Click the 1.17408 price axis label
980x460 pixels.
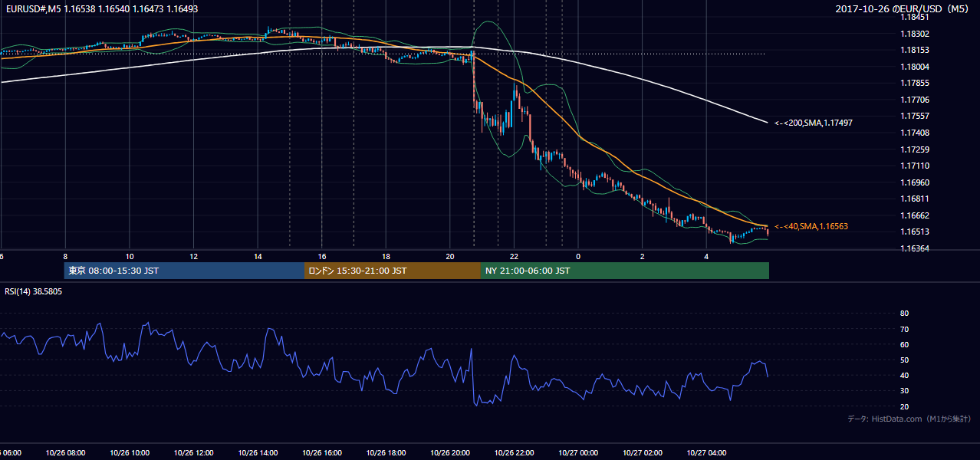(916, 133)
